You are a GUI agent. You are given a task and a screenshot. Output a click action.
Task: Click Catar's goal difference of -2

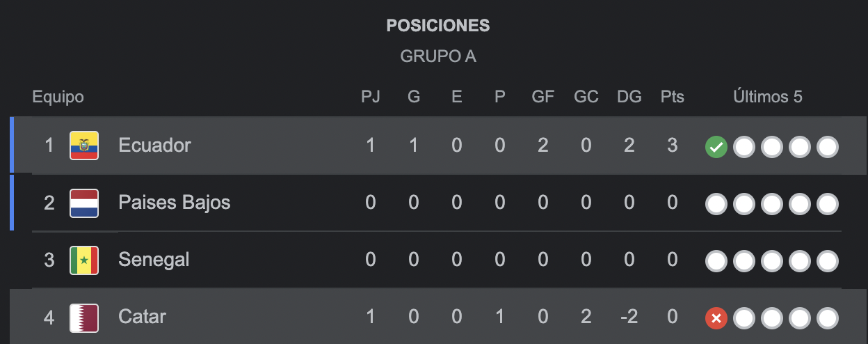coord(629,317)
